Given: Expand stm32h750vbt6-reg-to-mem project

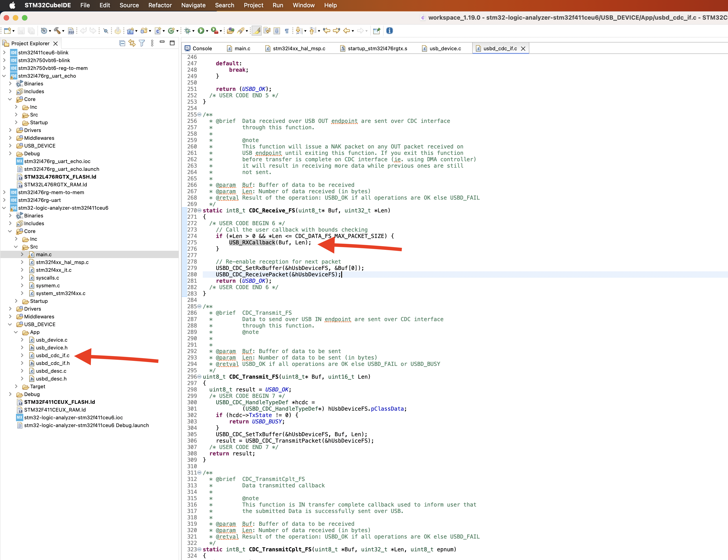Looking at the screenshot, I should [4, 68].
